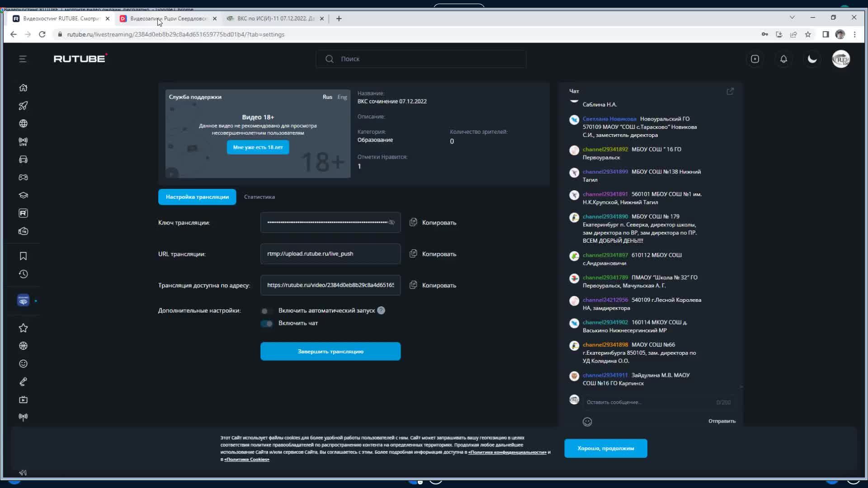868x488 pixels.
Task: Enable automatic start toggle
Action: click(266, 311)
